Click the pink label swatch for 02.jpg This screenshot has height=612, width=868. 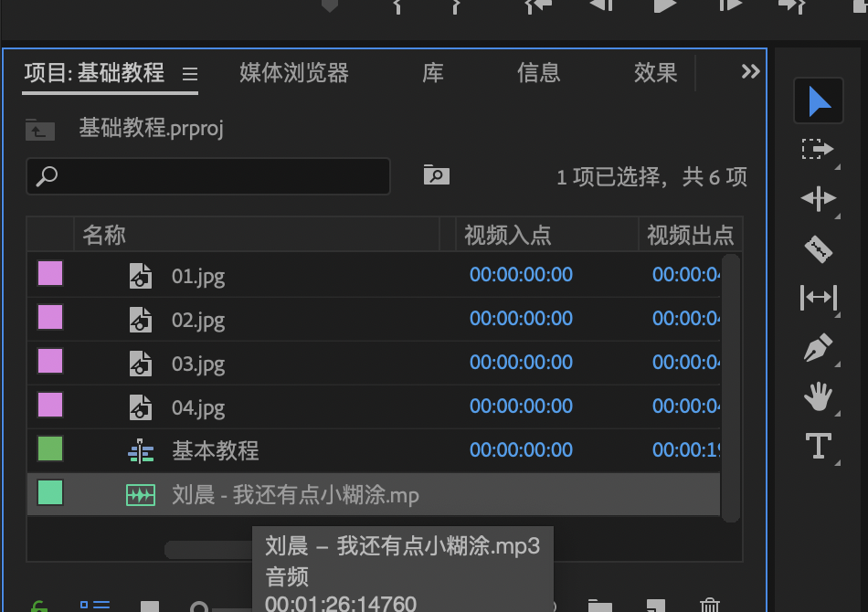(50, 317)
